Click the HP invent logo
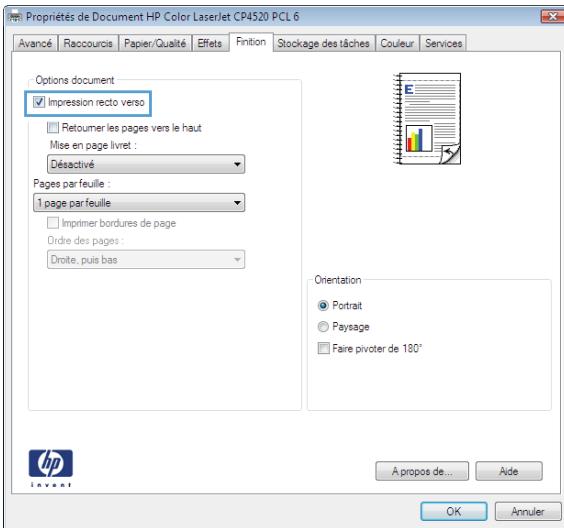Screen dimensions: 564x528 51,468
